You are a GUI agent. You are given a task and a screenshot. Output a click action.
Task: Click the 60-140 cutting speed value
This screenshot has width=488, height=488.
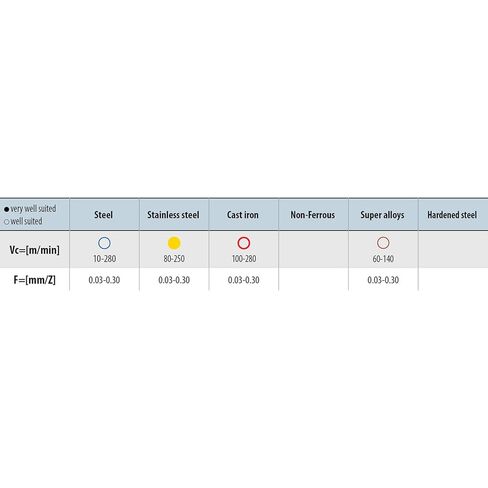coord(383,259)
